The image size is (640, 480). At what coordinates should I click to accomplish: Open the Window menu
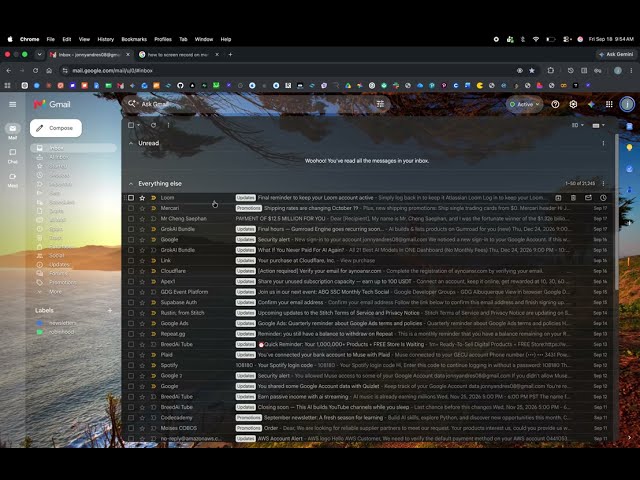[204, 39]
